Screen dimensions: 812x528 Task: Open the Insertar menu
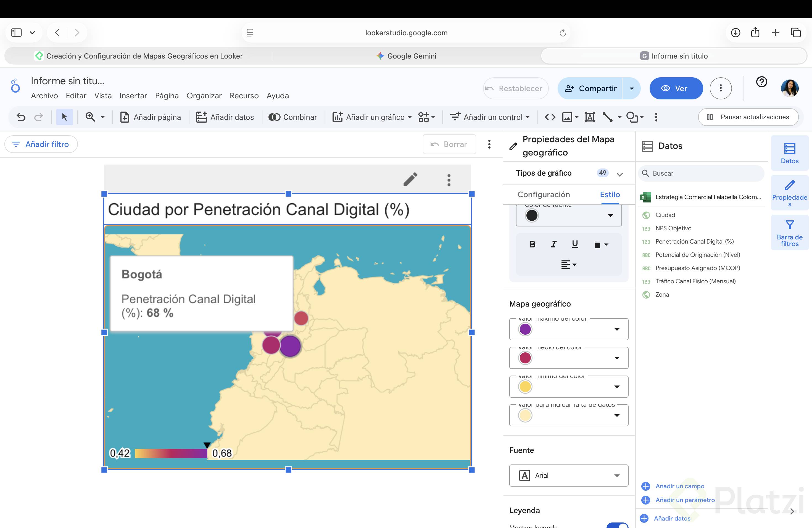pyautogui.click(x=133, y=96)
